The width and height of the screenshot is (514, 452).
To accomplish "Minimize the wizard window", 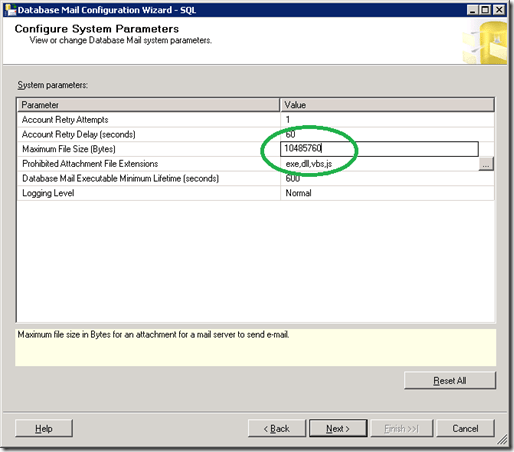I will pos(472,10).
